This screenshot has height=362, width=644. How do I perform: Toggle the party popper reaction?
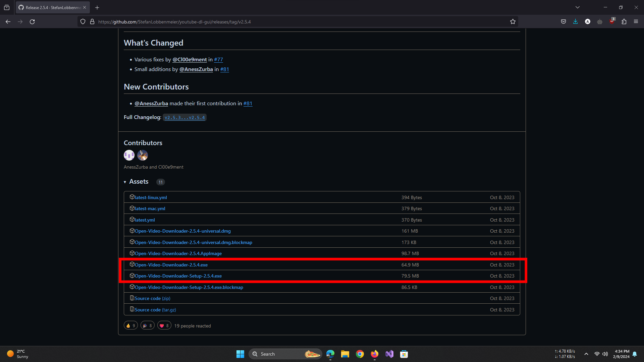coord(147,325)
